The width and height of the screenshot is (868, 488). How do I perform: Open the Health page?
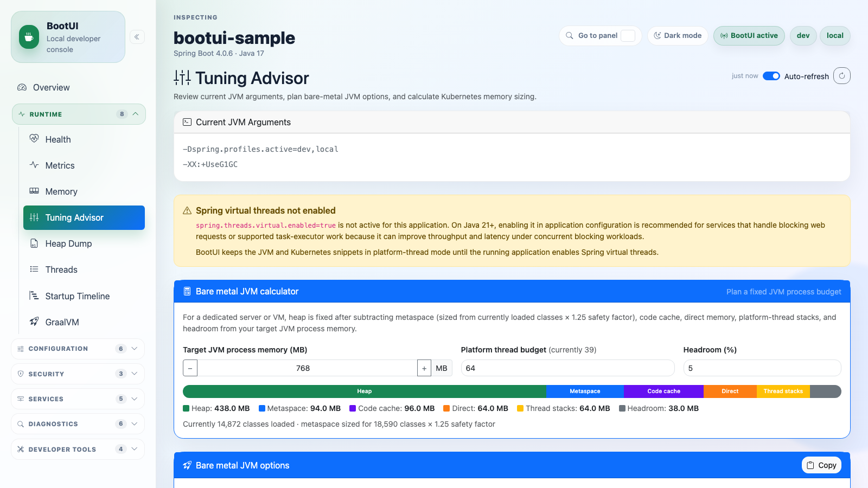pyautogui.click(x=84, y=139)
